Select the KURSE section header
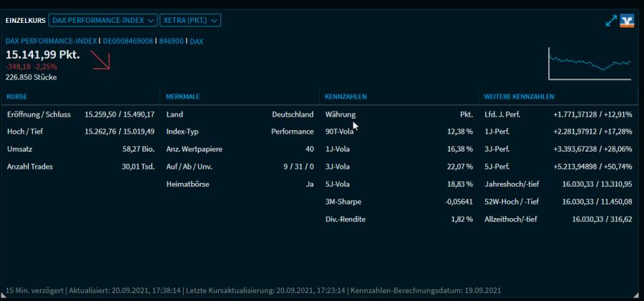Viewport: 644px width, 301px height. pyautogui.click(x=17, y=97)
